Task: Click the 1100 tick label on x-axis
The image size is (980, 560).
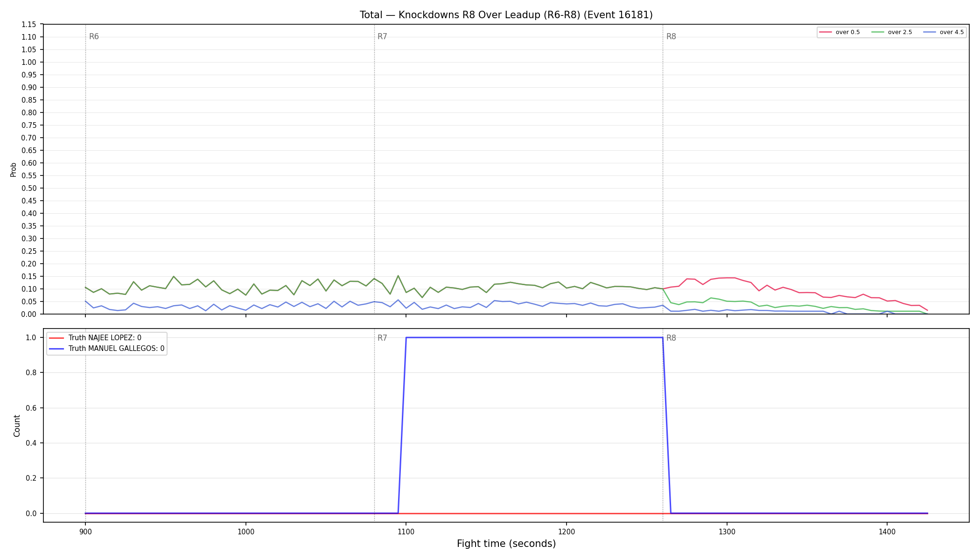Action: (406, 532)
